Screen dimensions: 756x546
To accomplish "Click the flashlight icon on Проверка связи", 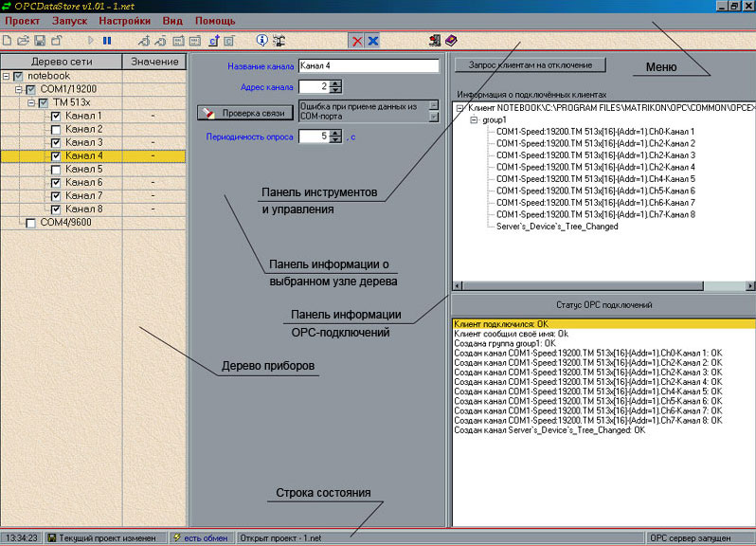I will [207, 113].
